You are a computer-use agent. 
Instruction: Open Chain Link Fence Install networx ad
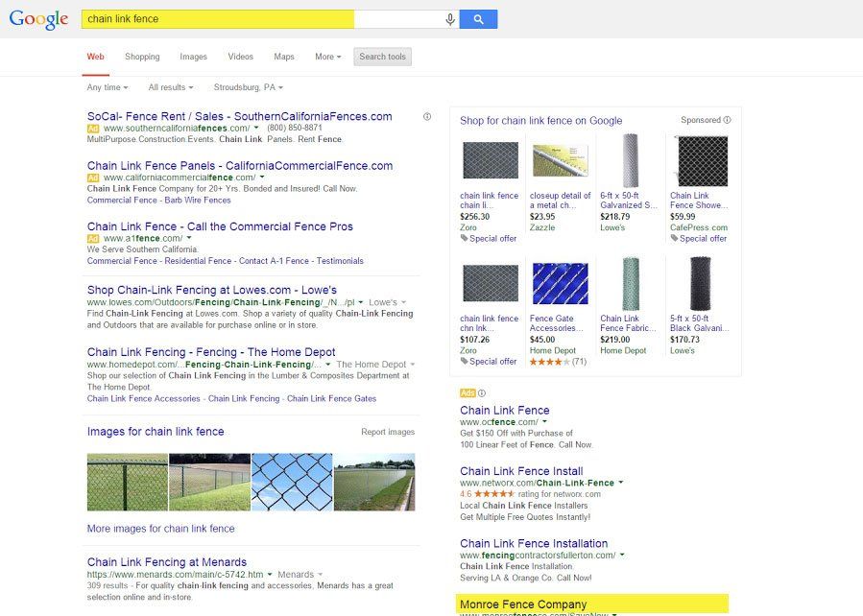point(521,471)
